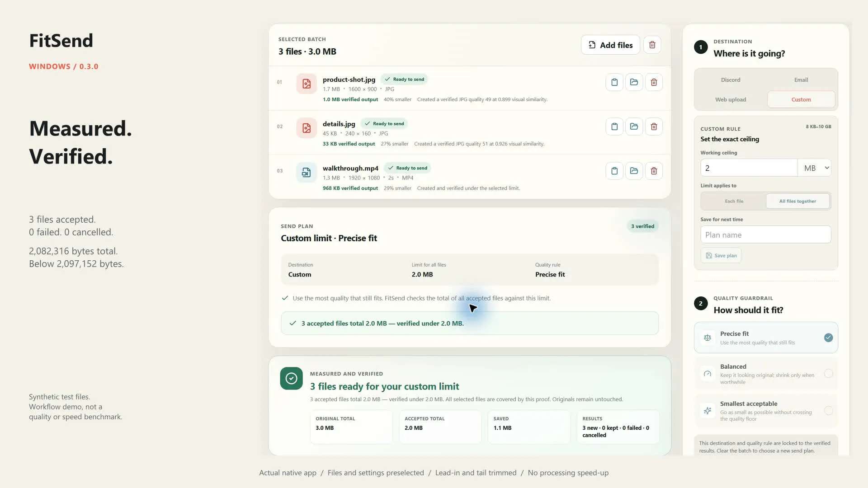868x488 pixels.
Task: Click the Add files button
Action: [610, 45]
